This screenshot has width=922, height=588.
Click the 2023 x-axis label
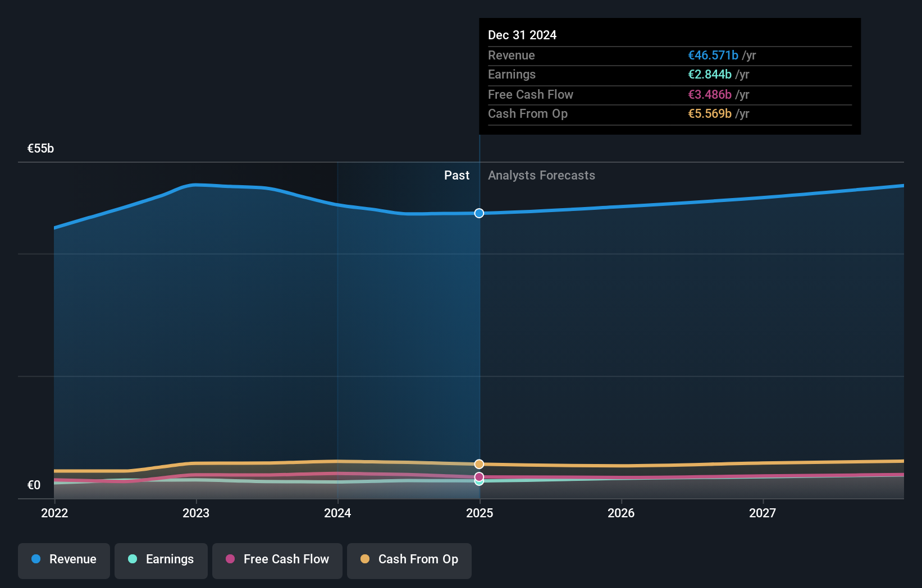pyautogui.click(x=196, y=513)
